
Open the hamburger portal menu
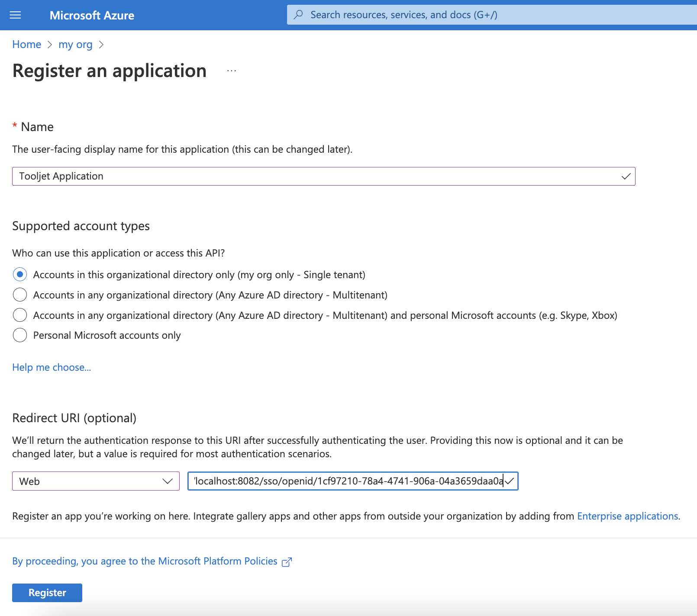[x=15, y=15]
